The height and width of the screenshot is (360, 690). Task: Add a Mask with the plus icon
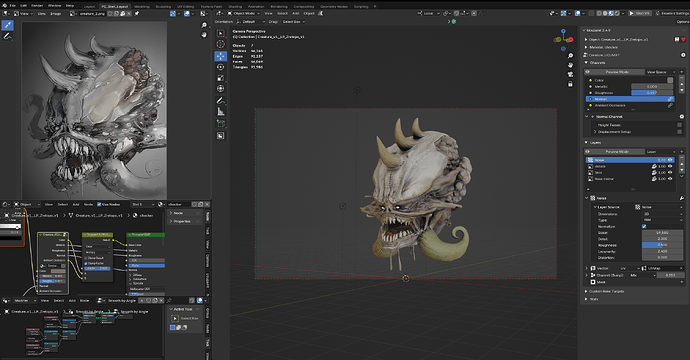tap(681, 282)
